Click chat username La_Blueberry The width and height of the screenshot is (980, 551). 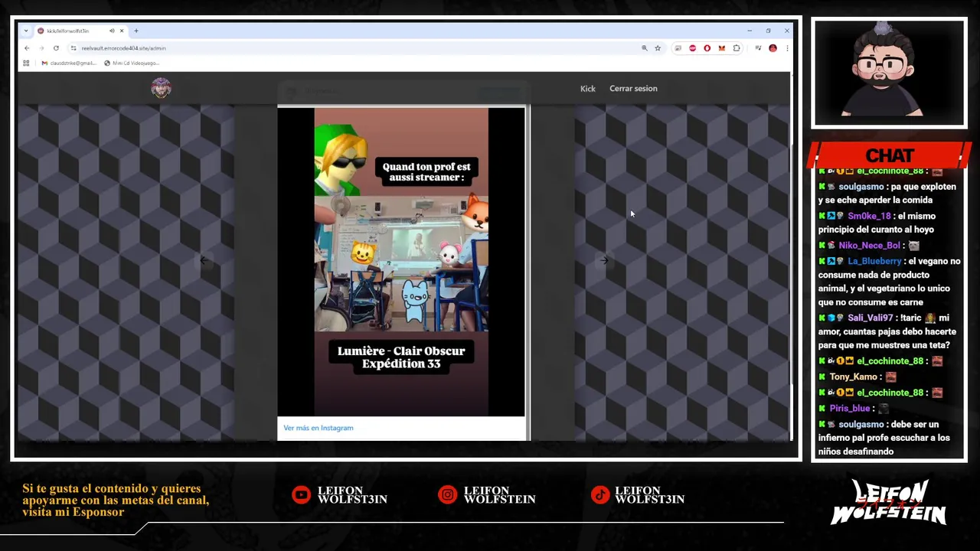(874, 262)
